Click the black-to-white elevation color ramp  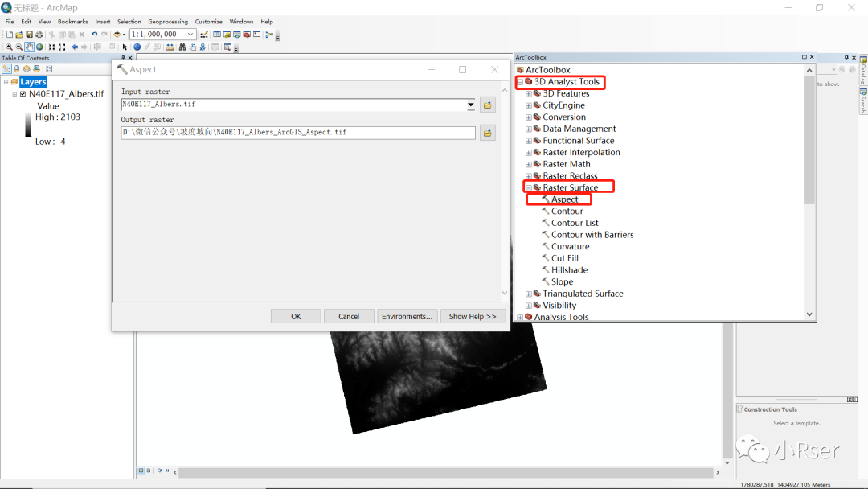tap(28, 124)
